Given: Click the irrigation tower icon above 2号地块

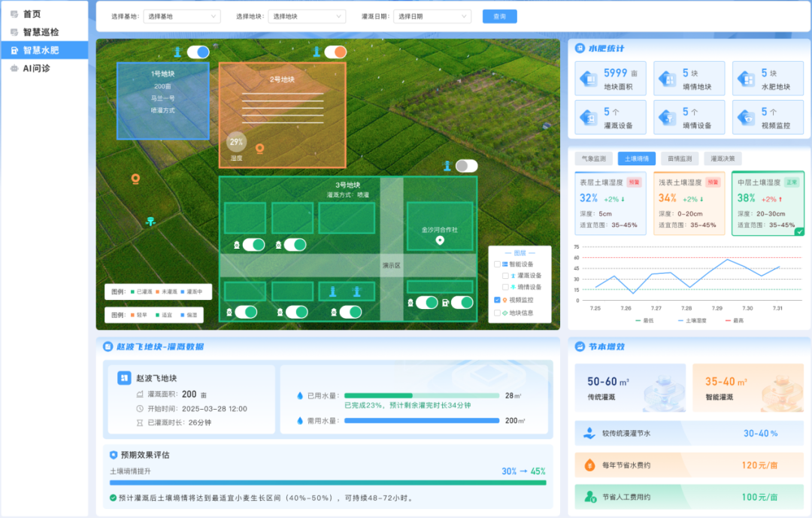Looking at the screenshot, I should point(317,52).
